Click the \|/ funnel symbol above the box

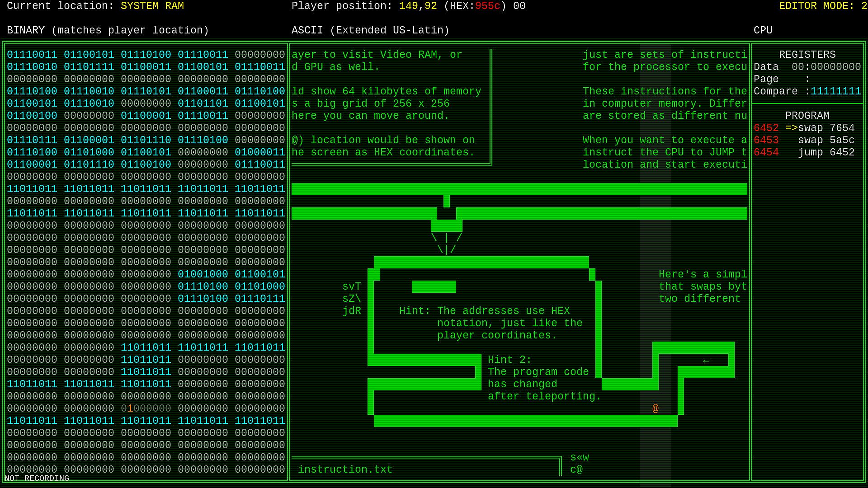pos(447,249)
